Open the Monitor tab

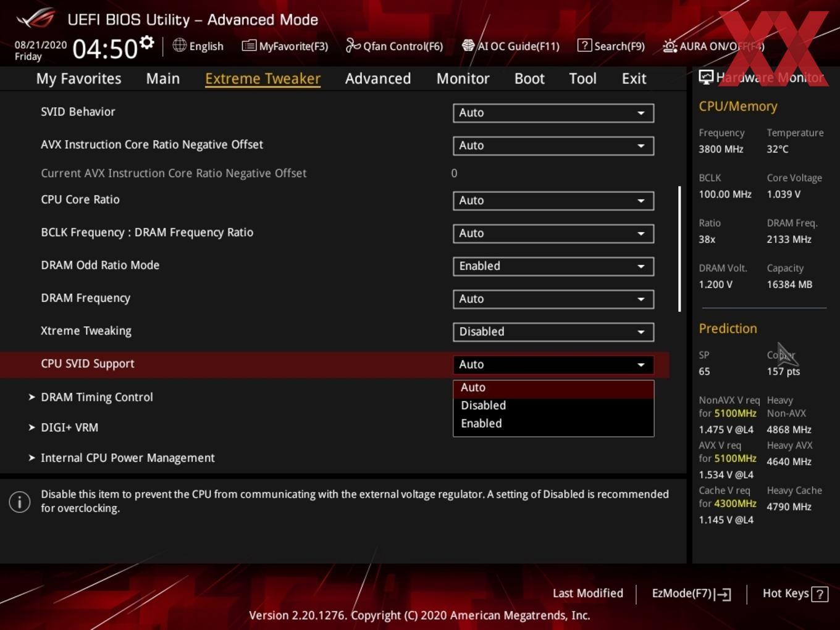pos(463,78)
